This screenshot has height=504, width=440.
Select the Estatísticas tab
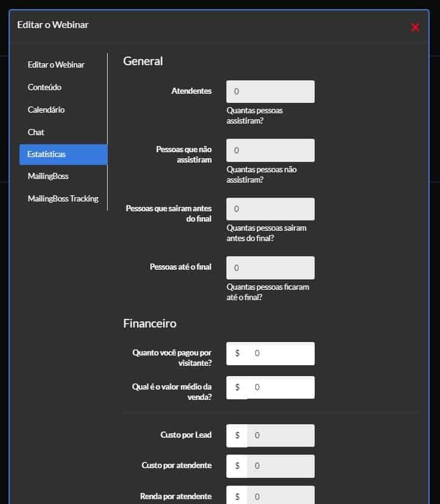[63, 154]
